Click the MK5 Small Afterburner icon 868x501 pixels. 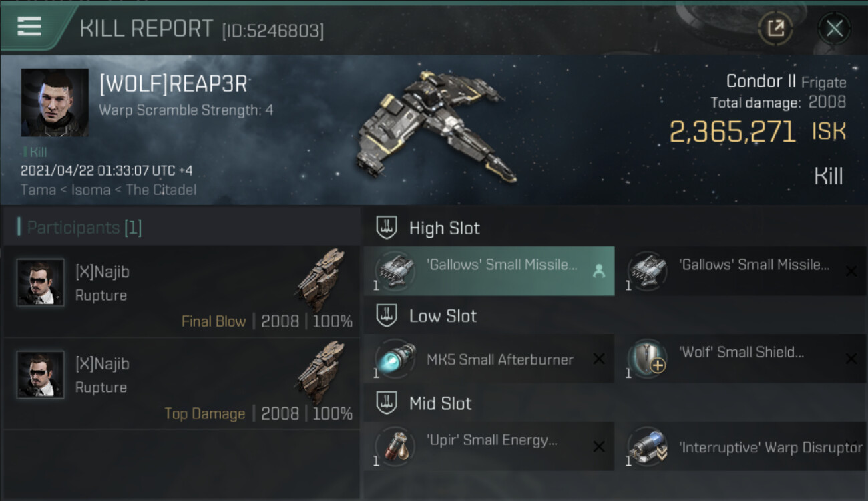[395, 359]
